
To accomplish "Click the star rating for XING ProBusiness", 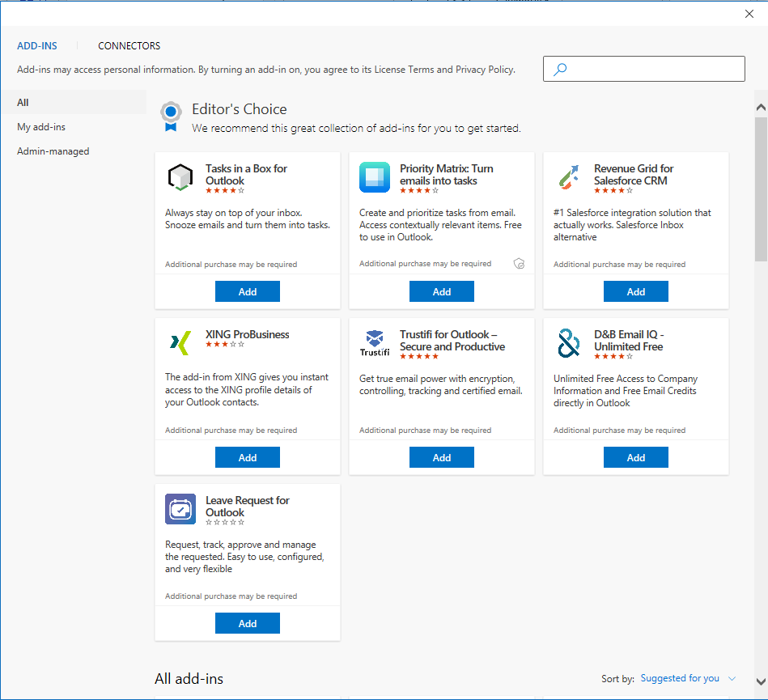I will [x=225, y=345].
